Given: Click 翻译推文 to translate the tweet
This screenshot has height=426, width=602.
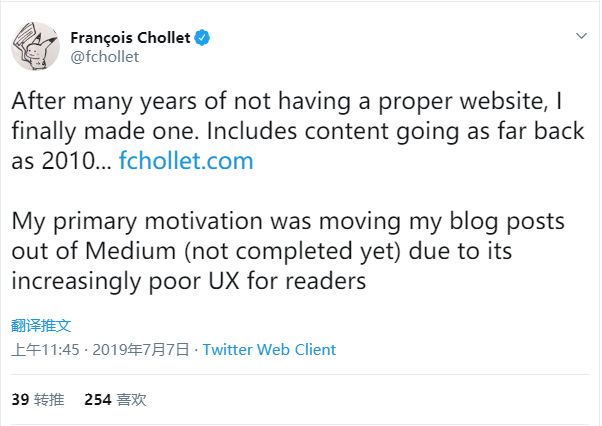Looking at the screenshot, I should [x=41, y=326].
